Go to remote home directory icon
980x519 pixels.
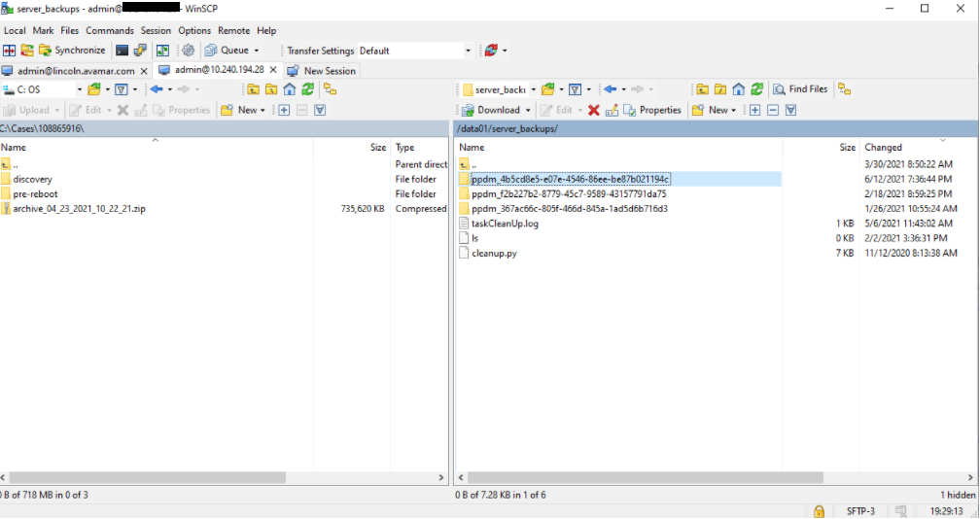[x=739, y=89]
